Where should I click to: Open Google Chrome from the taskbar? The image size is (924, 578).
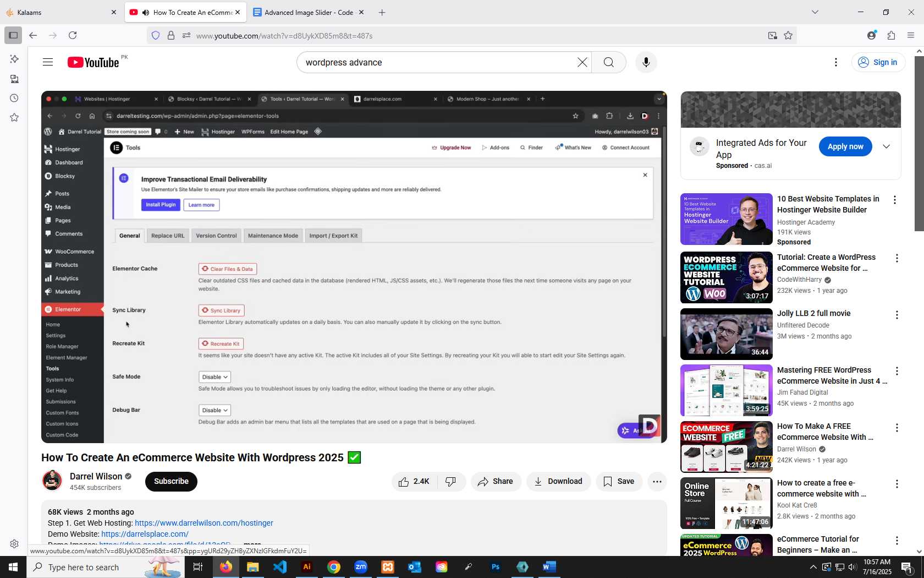click(334, 567)
